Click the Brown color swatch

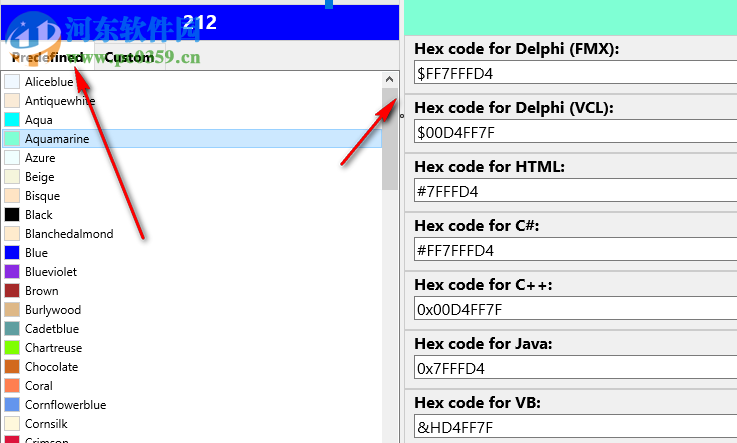click(x=12, y=291)
